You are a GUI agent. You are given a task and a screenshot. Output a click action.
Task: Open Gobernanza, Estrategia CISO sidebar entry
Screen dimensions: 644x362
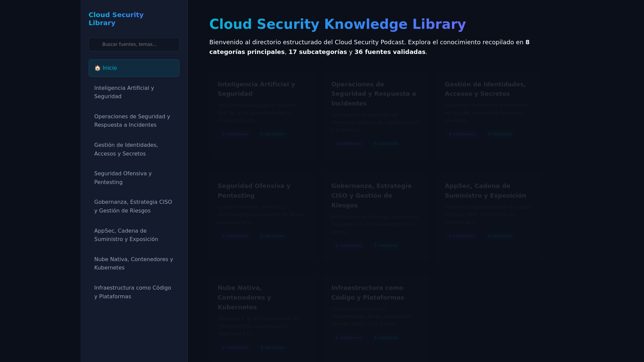(134, 206)
